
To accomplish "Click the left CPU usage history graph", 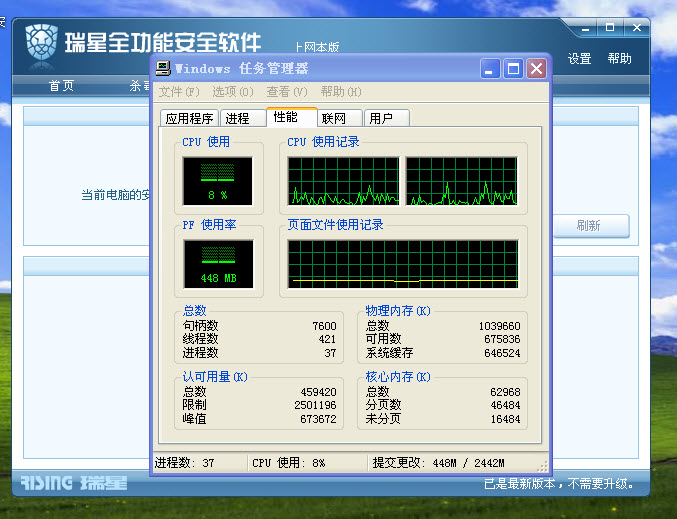I will (343, 181).
